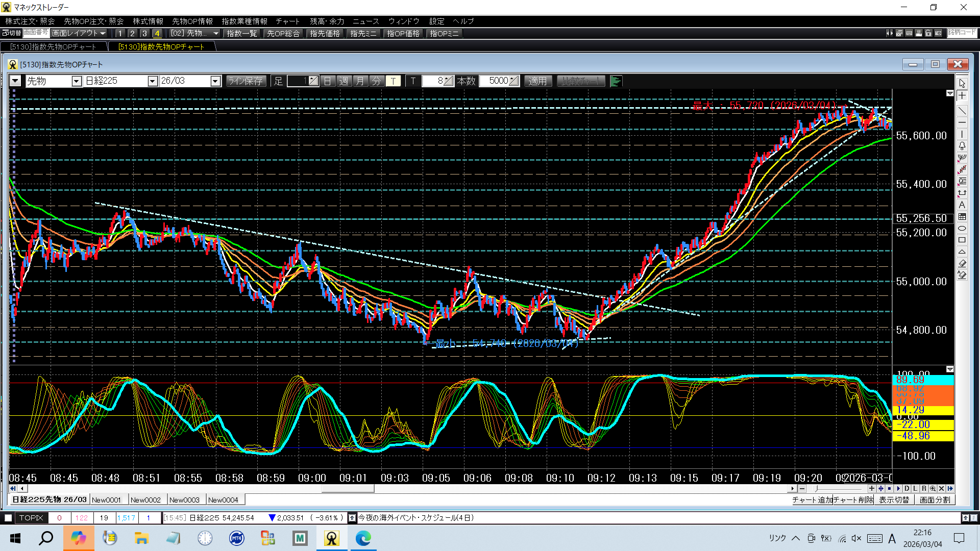
Task: Open the 日経225 instrument dropdown
Action: pyautogui.click(x=152, y=81)
